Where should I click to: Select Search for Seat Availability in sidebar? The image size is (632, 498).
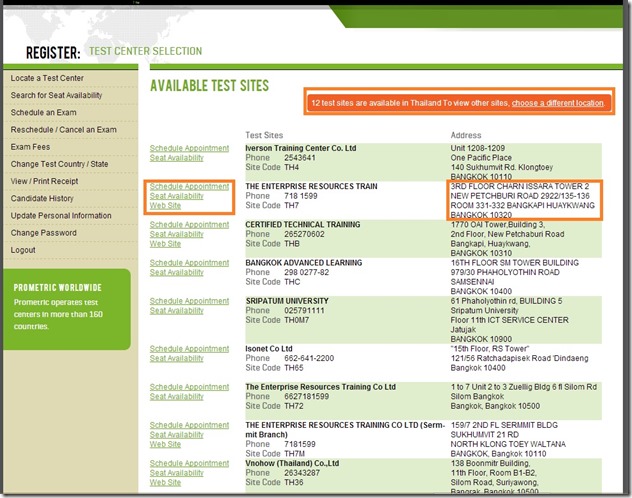click(56, 95)
